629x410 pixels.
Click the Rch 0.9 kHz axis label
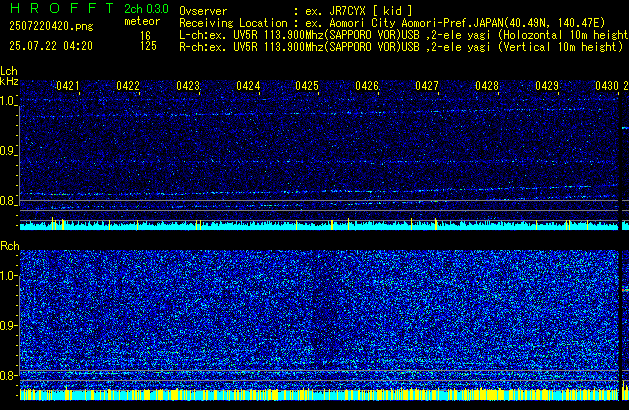[8, 325]
